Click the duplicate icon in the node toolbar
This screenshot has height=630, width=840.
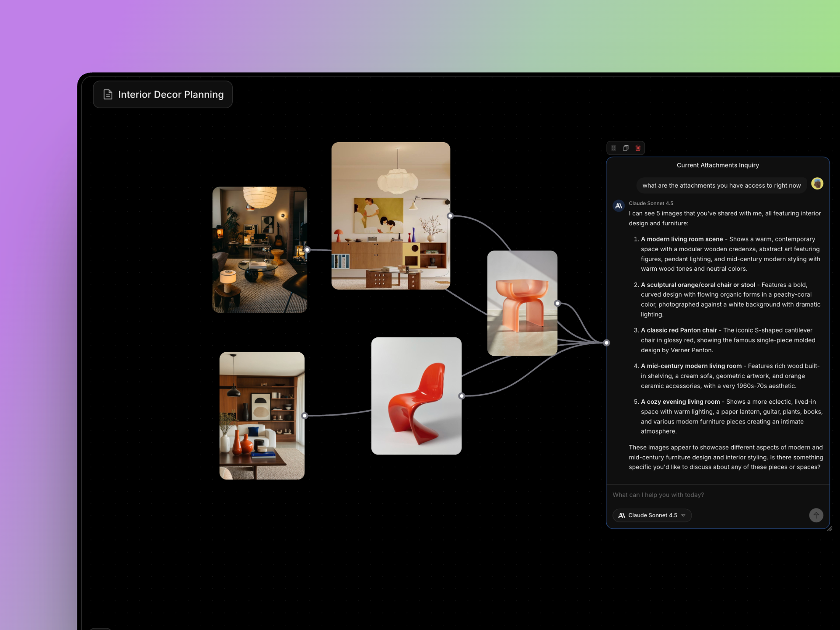(x=626, y=148)
